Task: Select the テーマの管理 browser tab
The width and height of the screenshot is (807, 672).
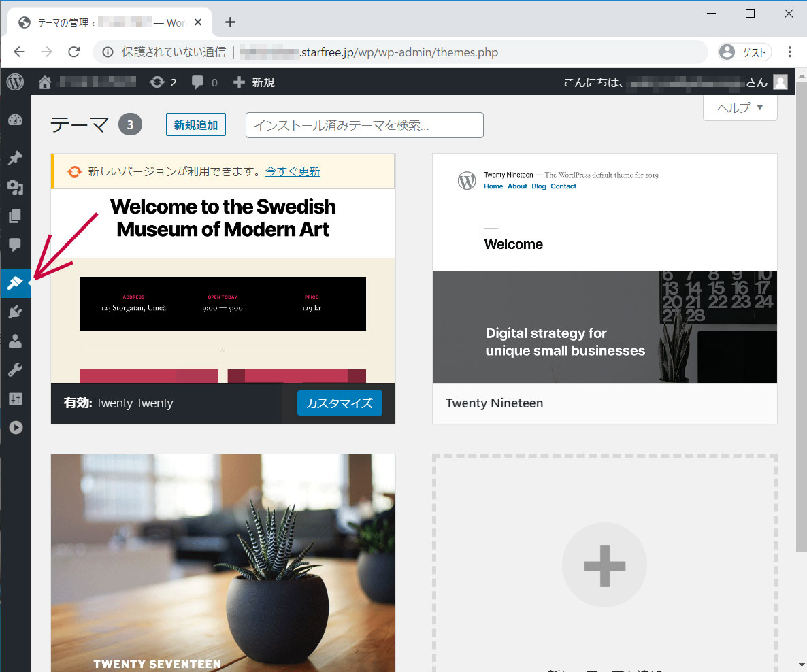Action: 110,22
